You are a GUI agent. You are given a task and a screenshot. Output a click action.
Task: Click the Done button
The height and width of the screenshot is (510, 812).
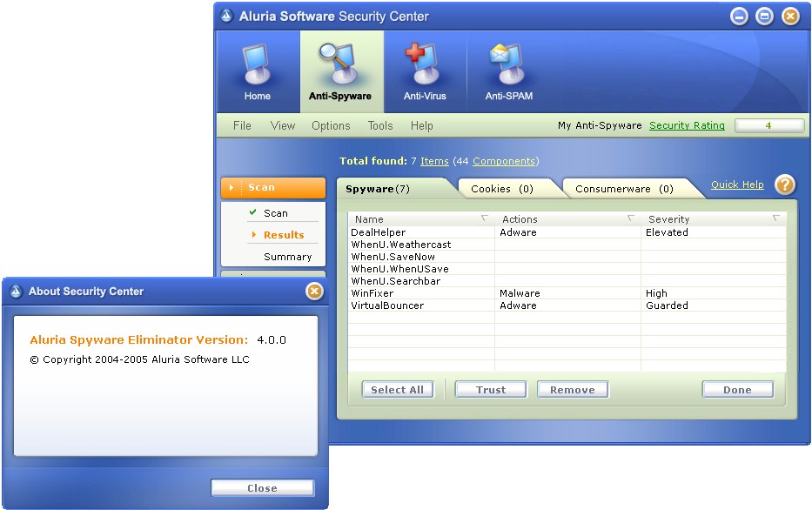[738, 390]
